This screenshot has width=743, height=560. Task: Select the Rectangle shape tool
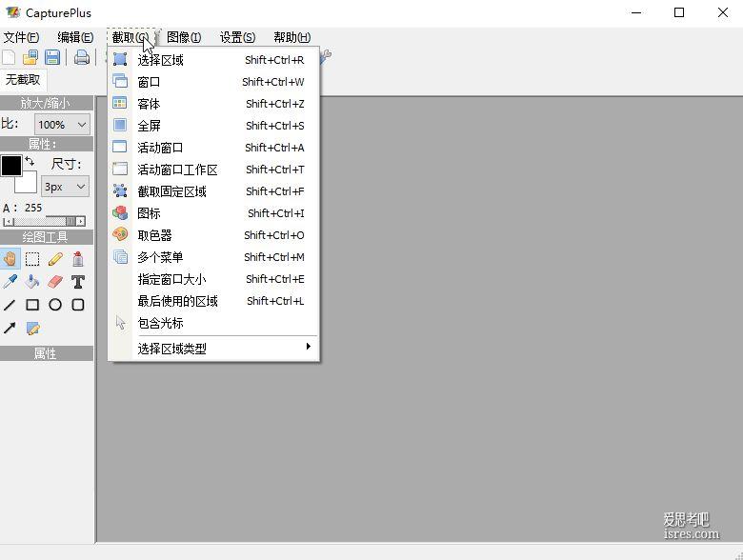pyautogui.click(x=32, y=305)
